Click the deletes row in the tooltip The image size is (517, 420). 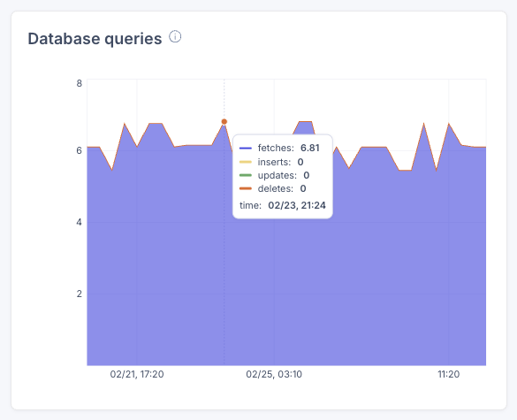point(273,188)
